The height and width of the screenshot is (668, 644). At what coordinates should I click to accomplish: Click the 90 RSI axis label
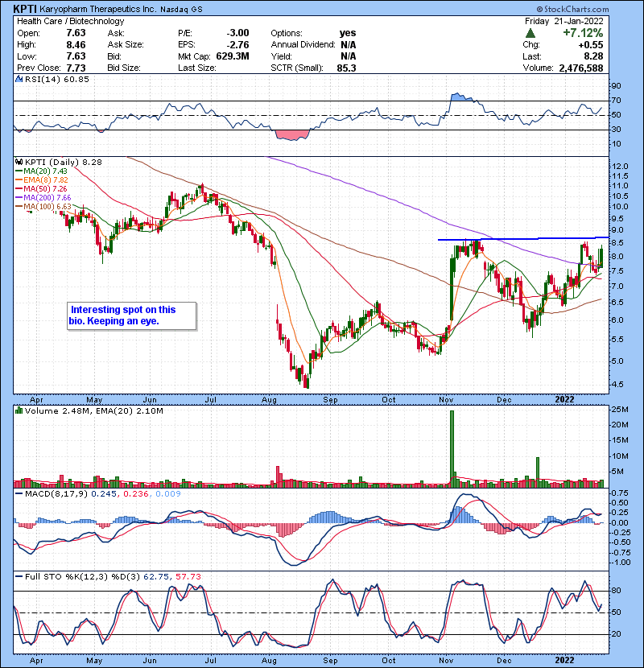[x=617, y=86]
